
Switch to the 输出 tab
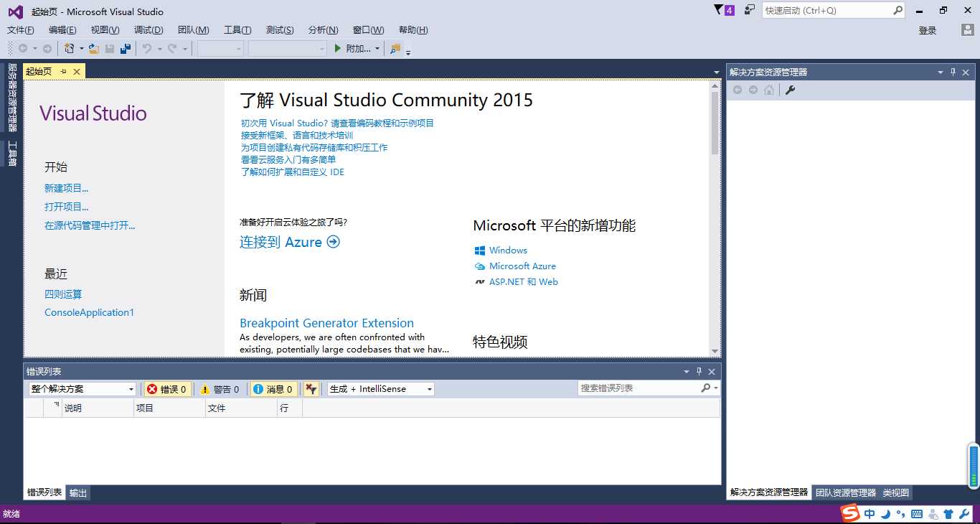78,493
